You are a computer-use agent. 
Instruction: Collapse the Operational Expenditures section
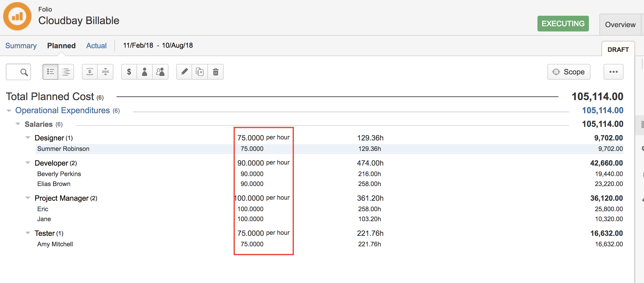[x=9, y=111]
